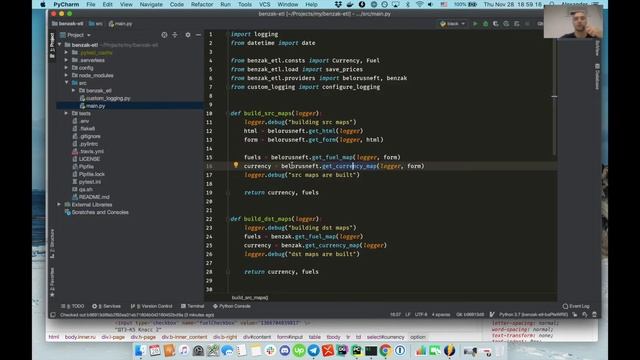The height and width of the screenshot is (360, 640).
Task: Collapse the src folder
Action: tap(67, 83)
